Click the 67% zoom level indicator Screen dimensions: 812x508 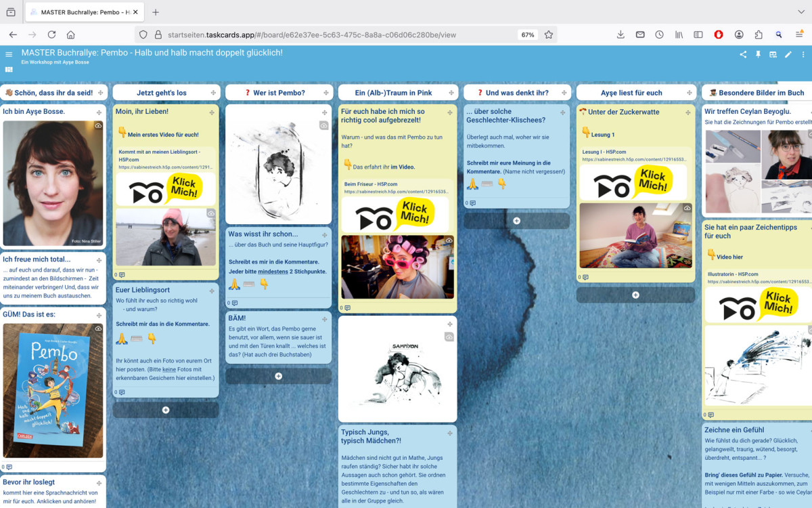click(x=527, y=35)
